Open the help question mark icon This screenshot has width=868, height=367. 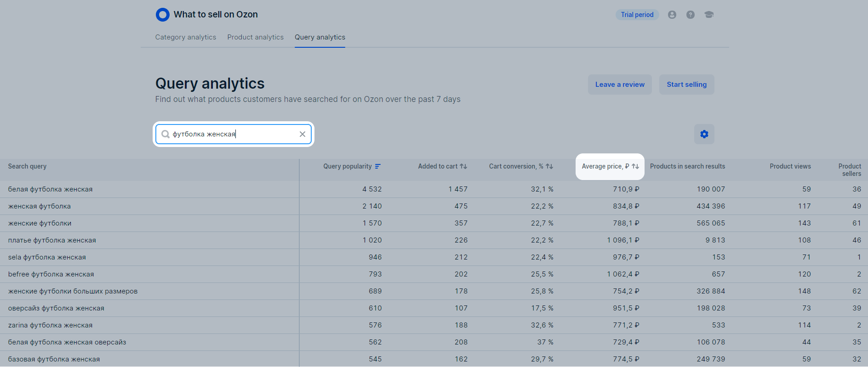tap(690, 15)
